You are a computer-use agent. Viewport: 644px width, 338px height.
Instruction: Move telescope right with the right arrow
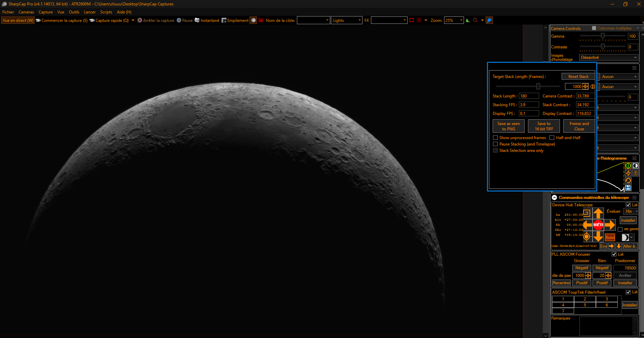610,225
